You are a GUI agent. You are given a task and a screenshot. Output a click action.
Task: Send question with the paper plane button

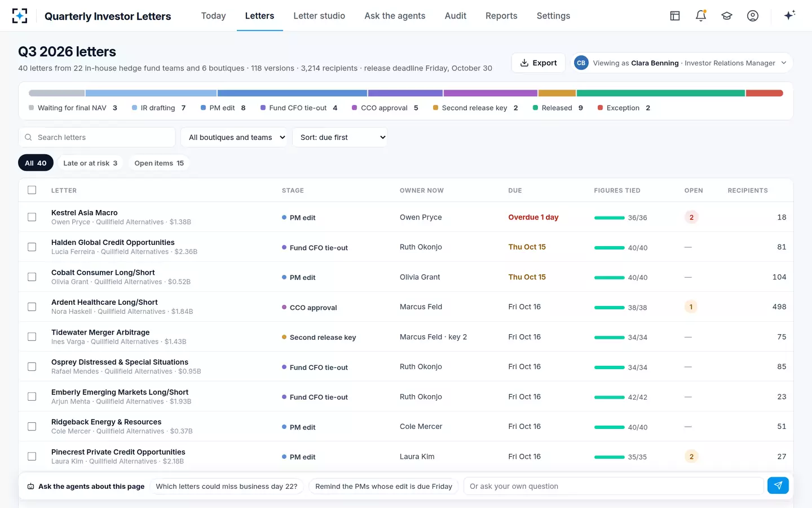click(x=778, y=485)
